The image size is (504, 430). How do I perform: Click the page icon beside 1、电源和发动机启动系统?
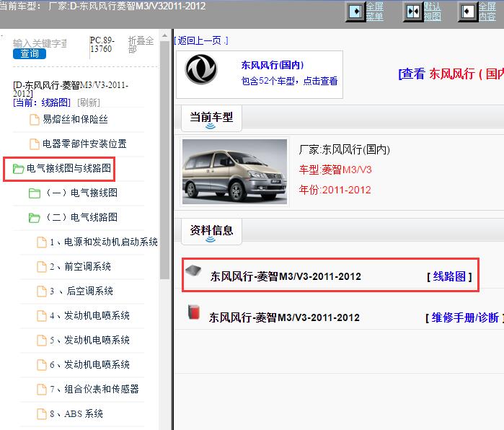tap(42, 242)
